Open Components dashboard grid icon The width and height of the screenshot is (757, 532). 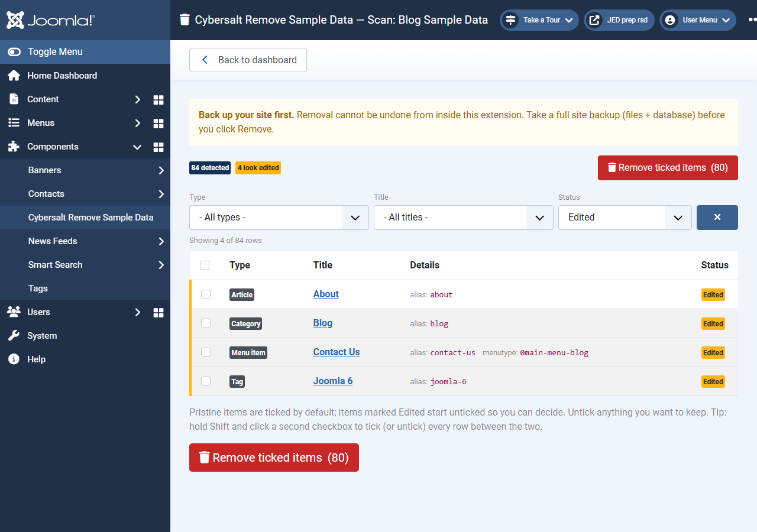pyautogui.click(x=158, y=147)
